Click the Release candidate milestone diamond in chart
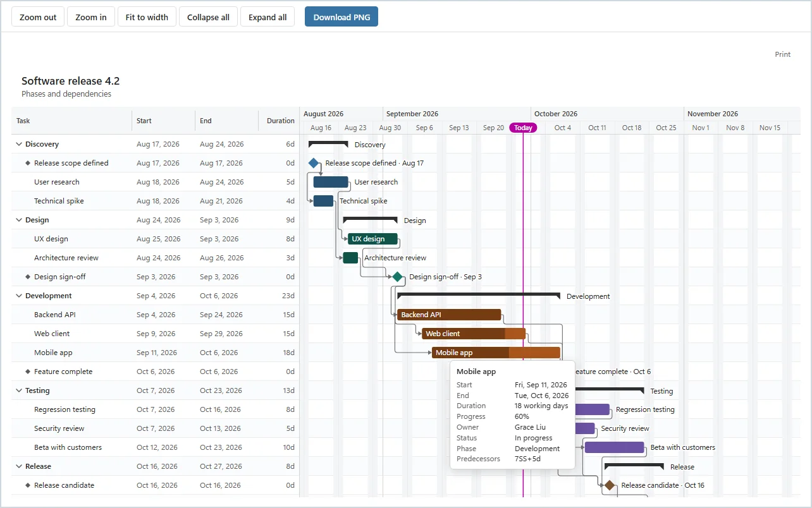Image resolution: width=812 pixels, height=508 pixels. coord(610,485)
